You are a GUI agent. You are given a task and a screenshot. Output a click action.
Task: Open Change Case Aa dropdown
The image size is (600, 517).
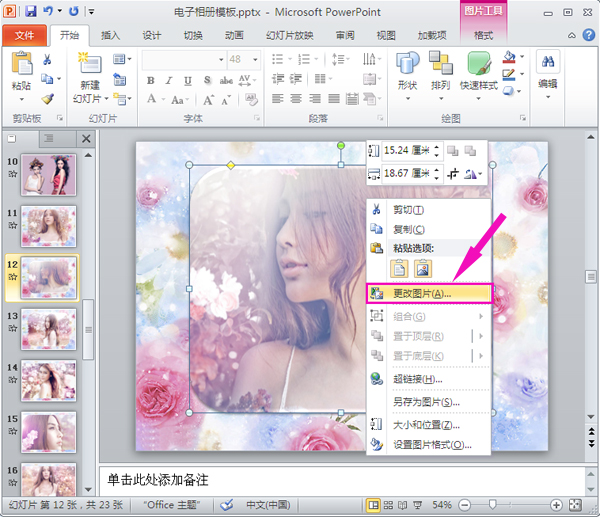point(180,100)
